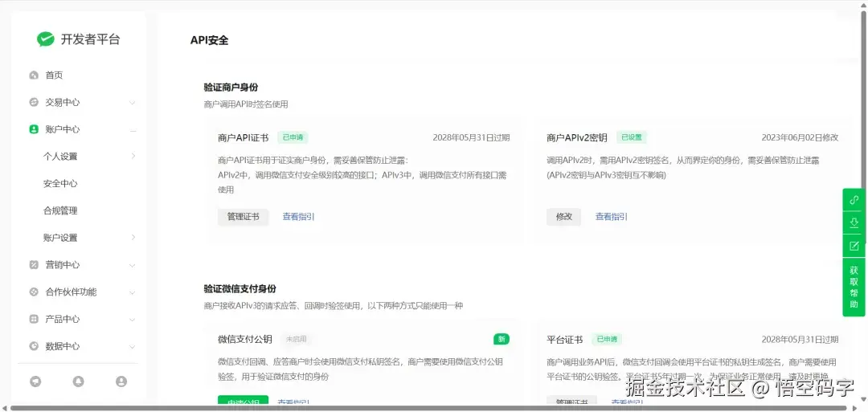Select the 个人设置 menu label

point(60,157)
